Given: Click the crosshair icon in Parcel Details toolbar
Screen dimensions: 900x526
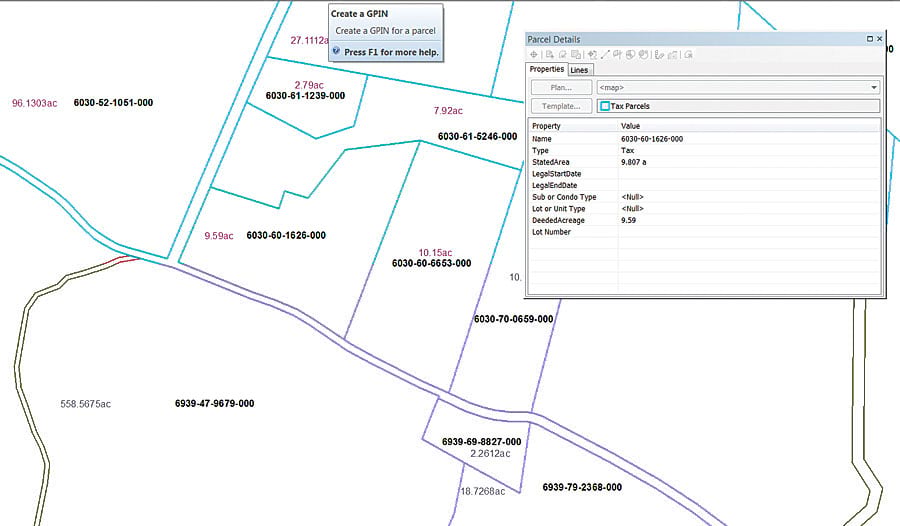Looking at the screenshot, I should click(x=534, y=55).
